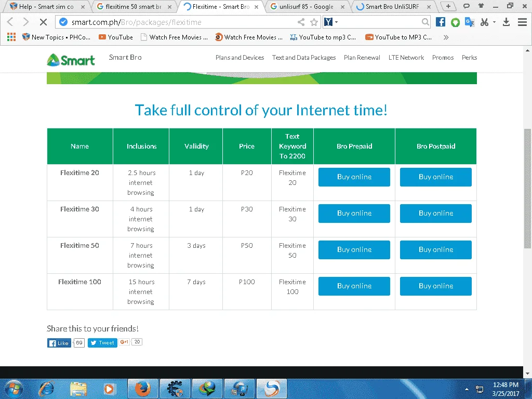The image size is (532, 399).
Task: Launch Internet Explorer from taskbar
Action: [x=46, y=389]
